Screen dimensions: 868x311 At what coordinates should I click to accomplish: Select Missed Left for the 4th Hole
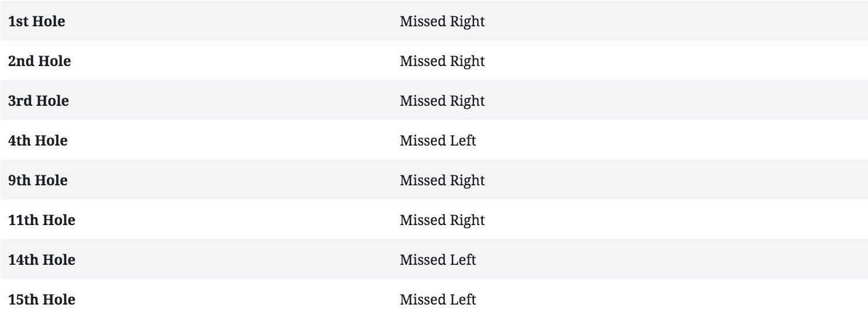tap(438, 141)
